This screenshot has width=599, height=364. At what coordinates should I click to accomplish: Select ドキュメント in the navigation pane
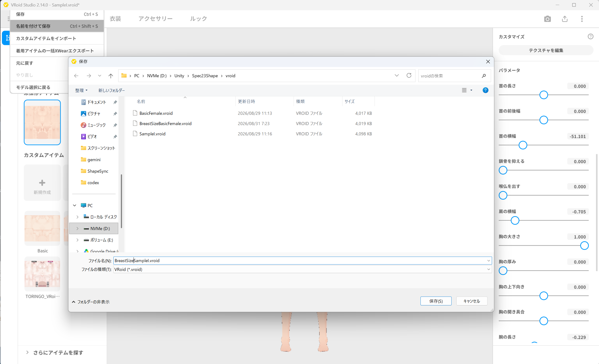tap(97, 102)
